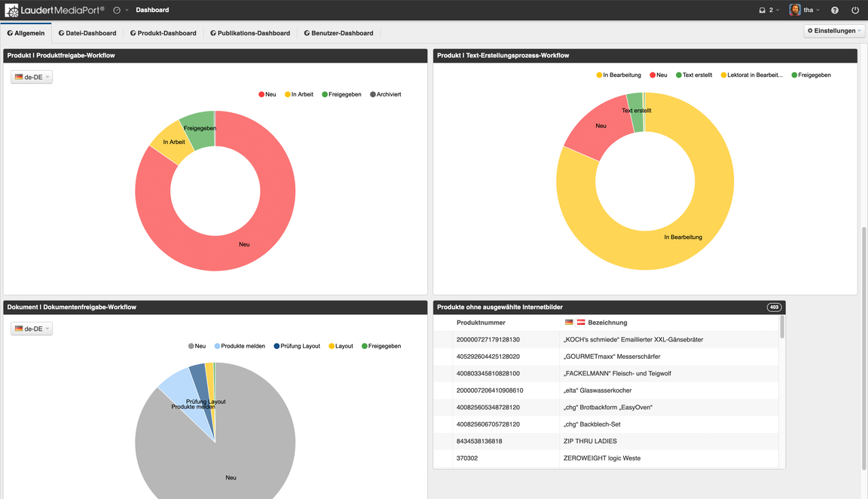
Task: Open de-DE language dropdown in Produktfreigabe panel
Action: pyautogui.click(x=32, y=77)
